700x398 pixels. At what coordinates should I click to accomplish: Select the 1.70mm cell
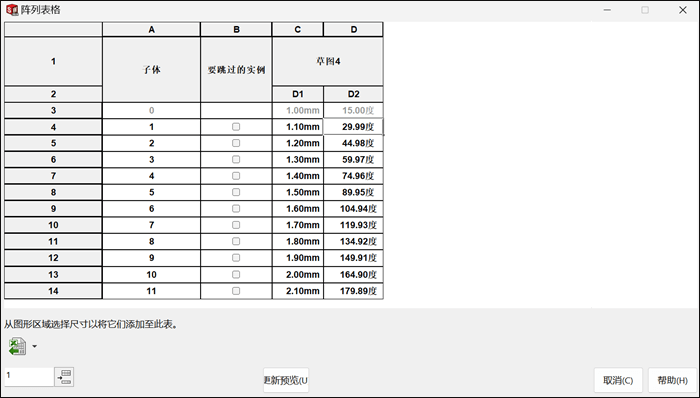298,225
